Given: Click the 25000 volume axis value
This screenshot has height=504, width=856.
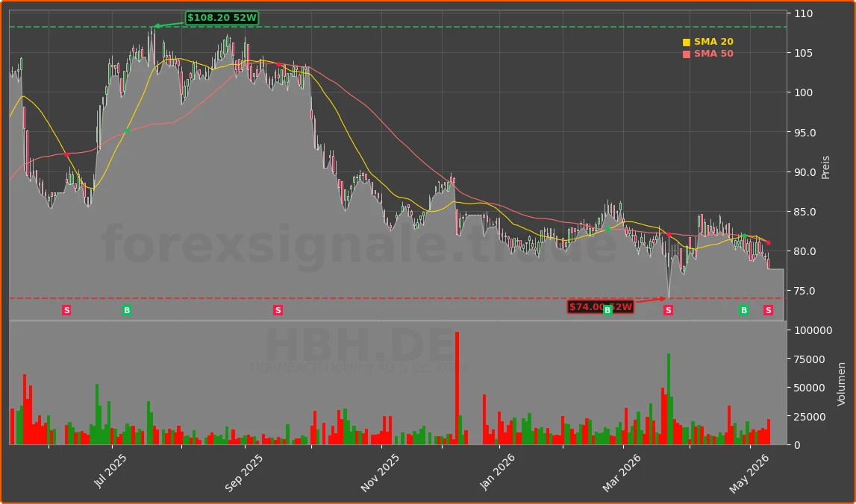Looking at the screenshot, I should 810,417.
